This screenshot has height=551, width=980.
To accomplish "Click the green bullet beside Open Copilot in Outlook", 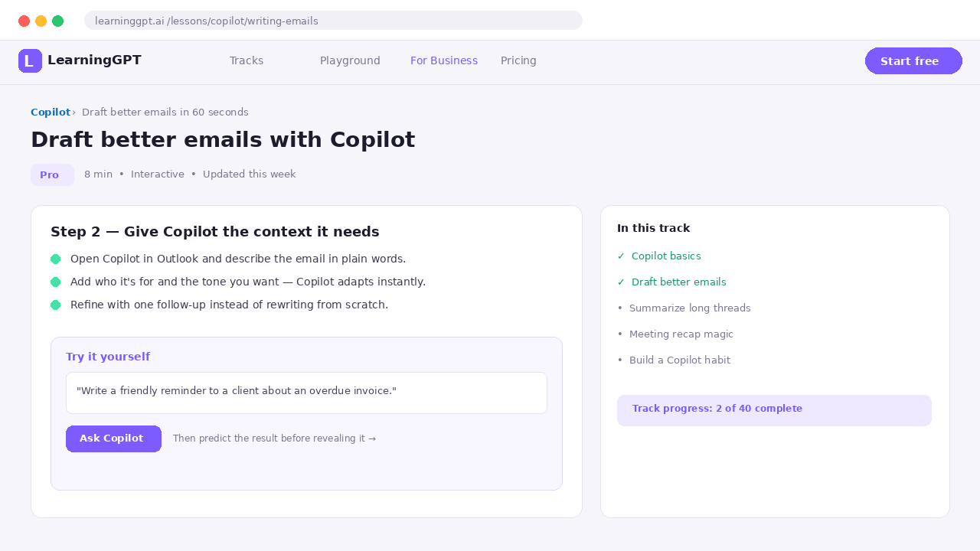I will coord(55,259).
